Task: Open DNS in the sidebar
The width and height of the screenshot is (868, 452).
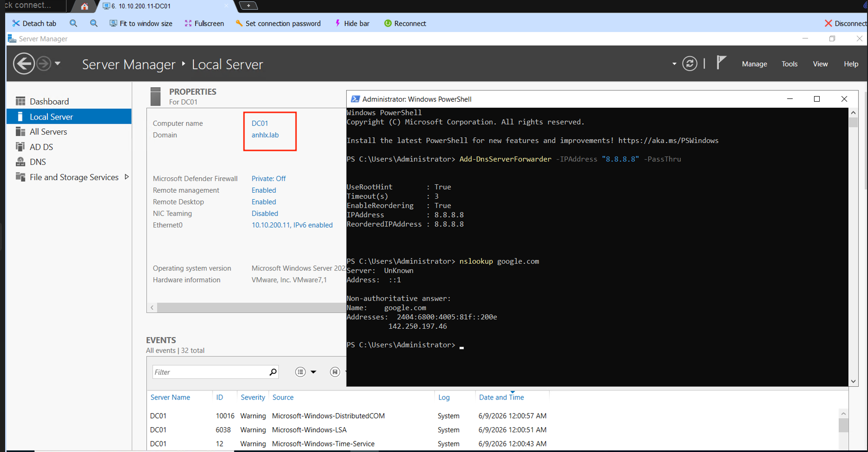Action: (x=69, y=162)
